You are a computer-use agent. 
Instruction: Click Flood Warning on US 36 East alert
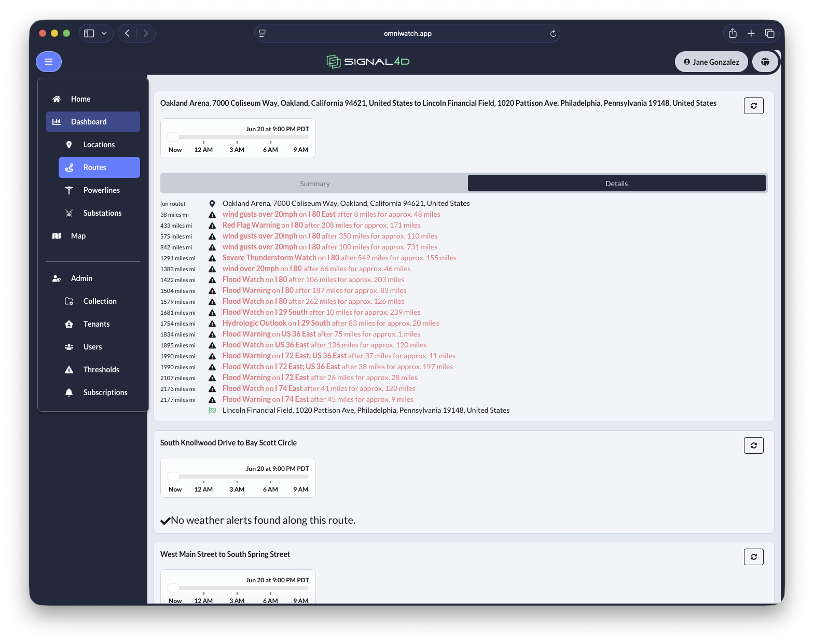322,334
